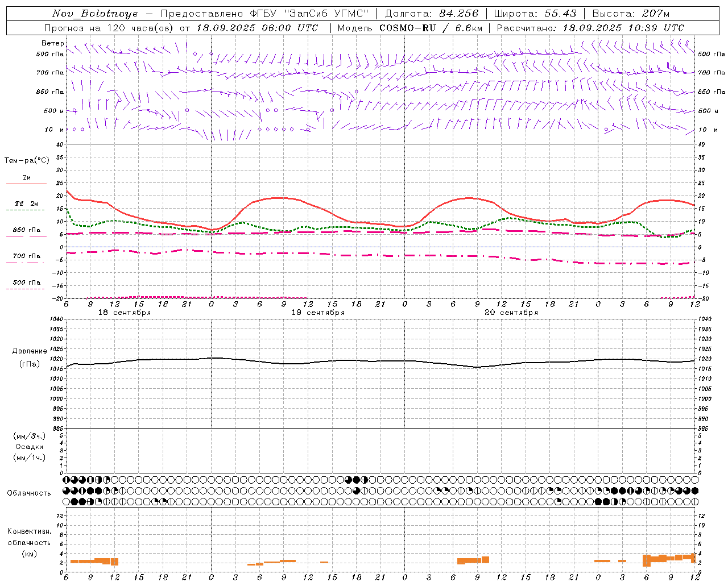Click the 700 гПа temperature legend label

pyautogui.click(x=26, y=256)
